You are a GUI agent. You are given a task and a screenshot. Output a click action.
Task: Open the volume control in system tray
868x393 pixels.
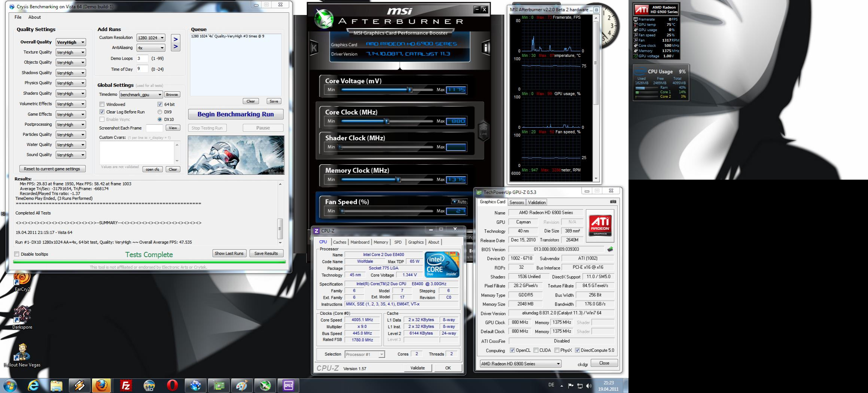coord(589,386)
